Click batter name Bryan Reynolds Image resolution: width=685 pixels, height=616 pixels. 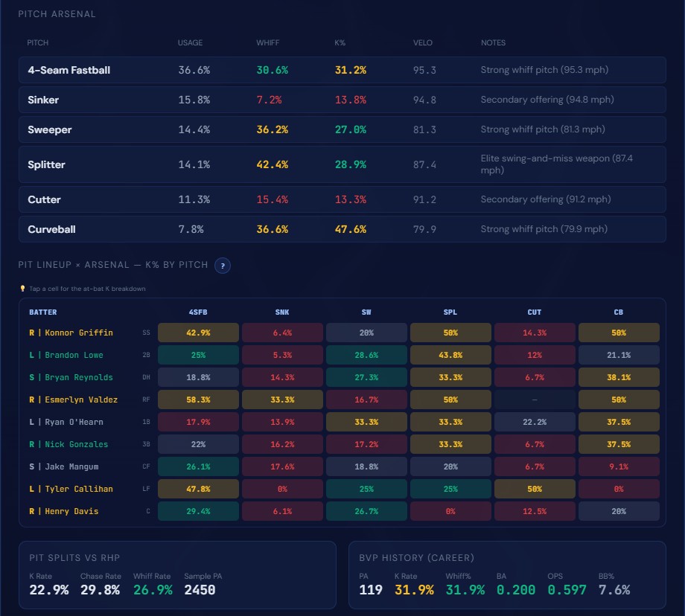tap(79, 377)
